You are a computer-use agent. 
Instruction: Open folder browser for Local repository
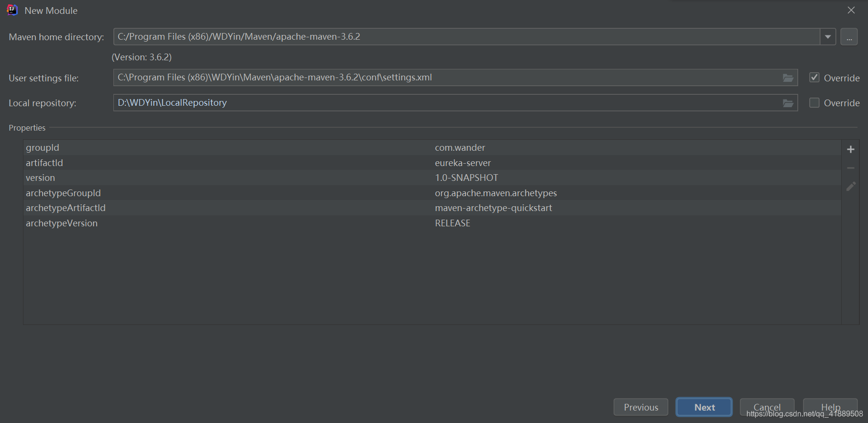788,103
